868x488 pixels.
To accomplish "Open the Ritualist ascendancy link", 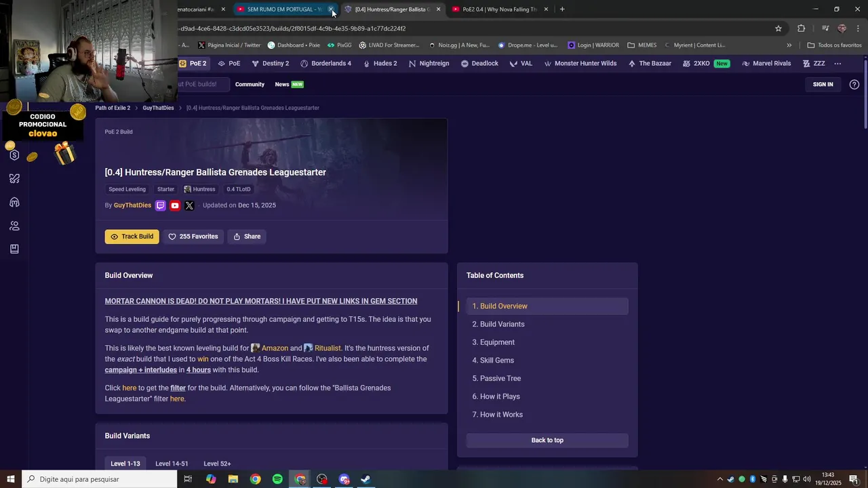I will (x=322, y=348).
